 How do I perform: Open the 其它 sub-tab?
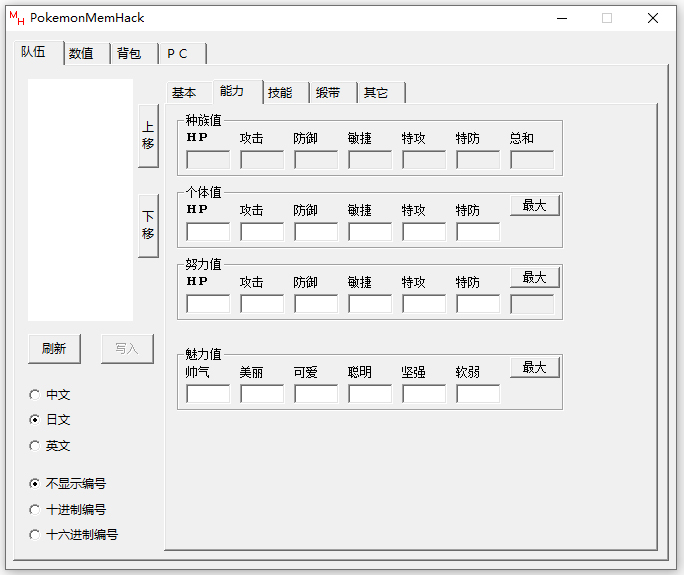click(x=381, y=92)
